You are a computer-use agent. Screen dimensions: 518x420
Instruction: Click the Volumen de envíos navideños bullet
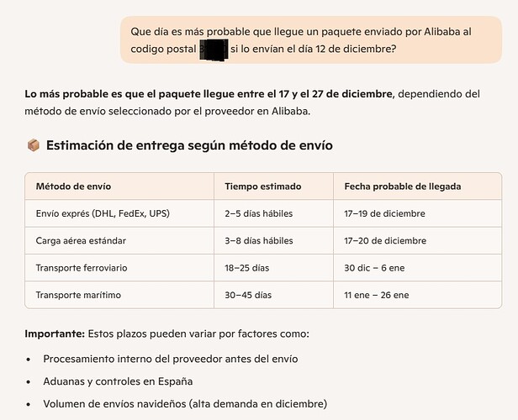point(185,404)
